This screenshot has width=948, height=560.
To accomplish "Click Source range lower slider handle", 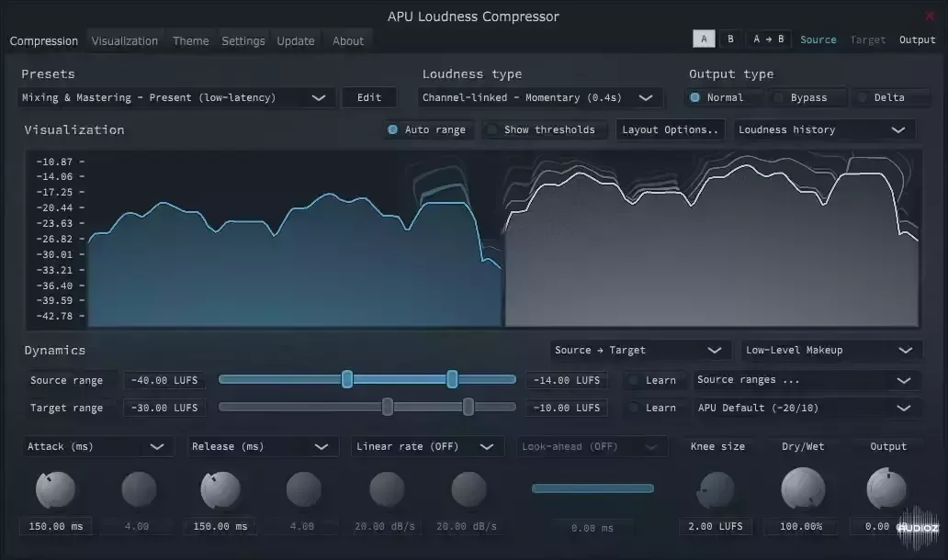I will [x=347, y=379].
